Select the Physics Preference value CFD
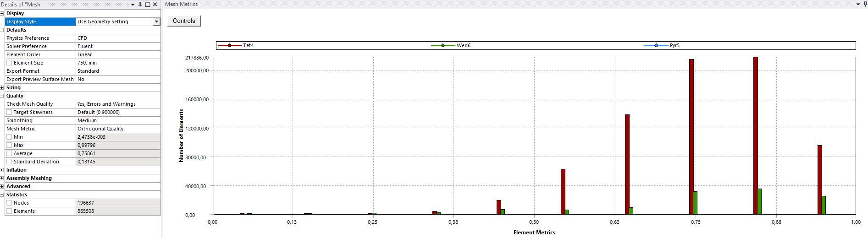The height and width of the screenshot is (238, 868). point(118,38)
